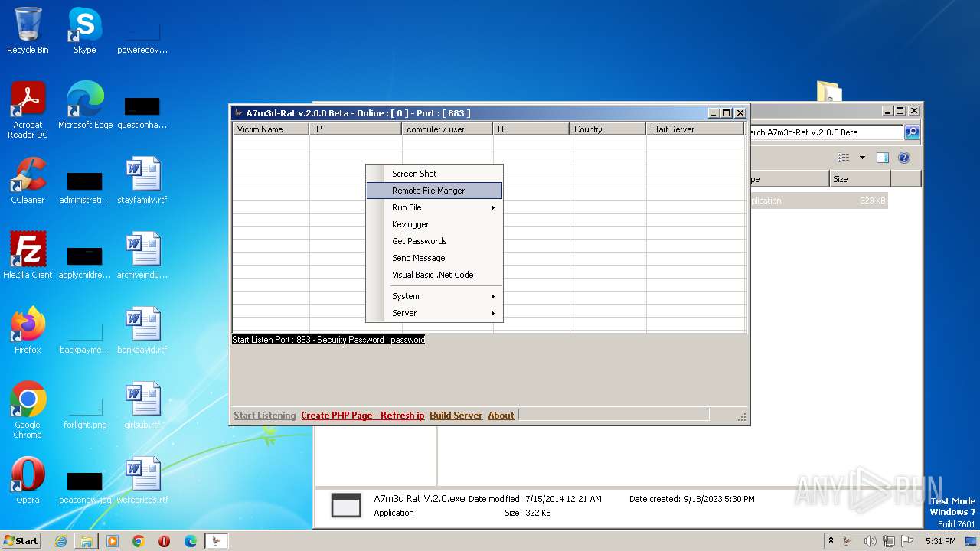
Task: Open Google Chrome desktop shortcut
Action: [x=28, y=410]
